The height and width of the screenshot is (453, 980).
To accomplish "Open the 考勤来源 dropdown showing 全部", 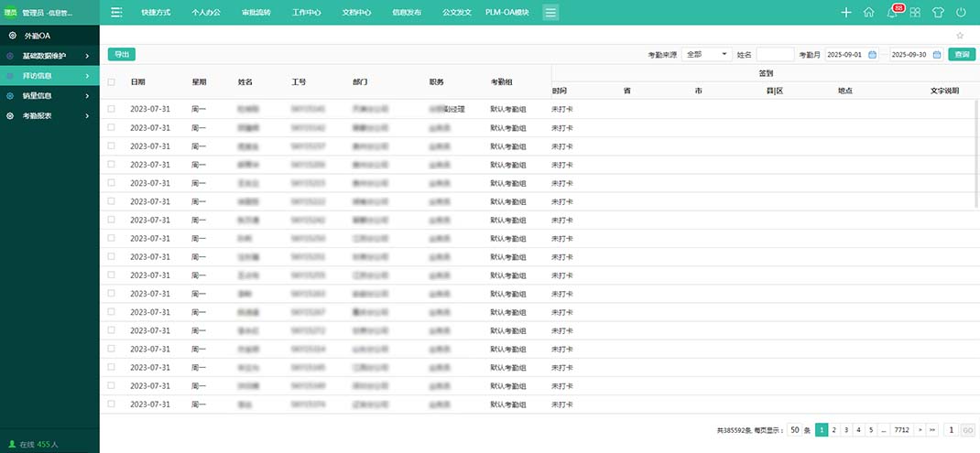I will pyautogui.click(x=705, y=55).
